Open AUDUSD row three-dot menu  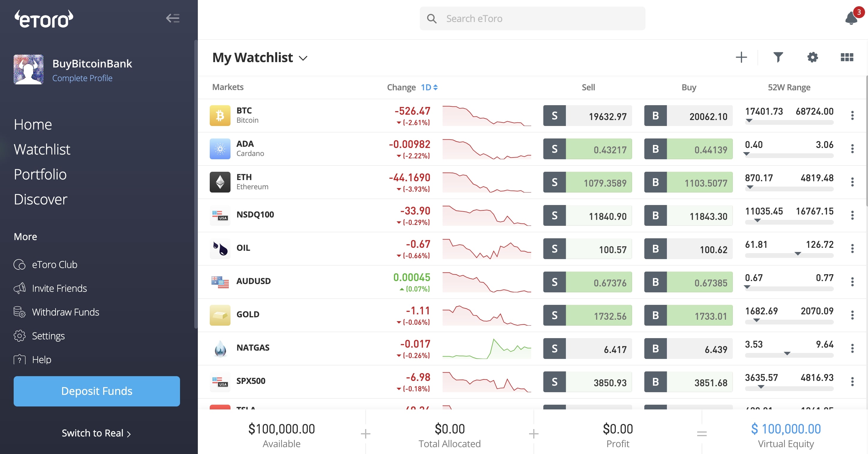(852, 282)
